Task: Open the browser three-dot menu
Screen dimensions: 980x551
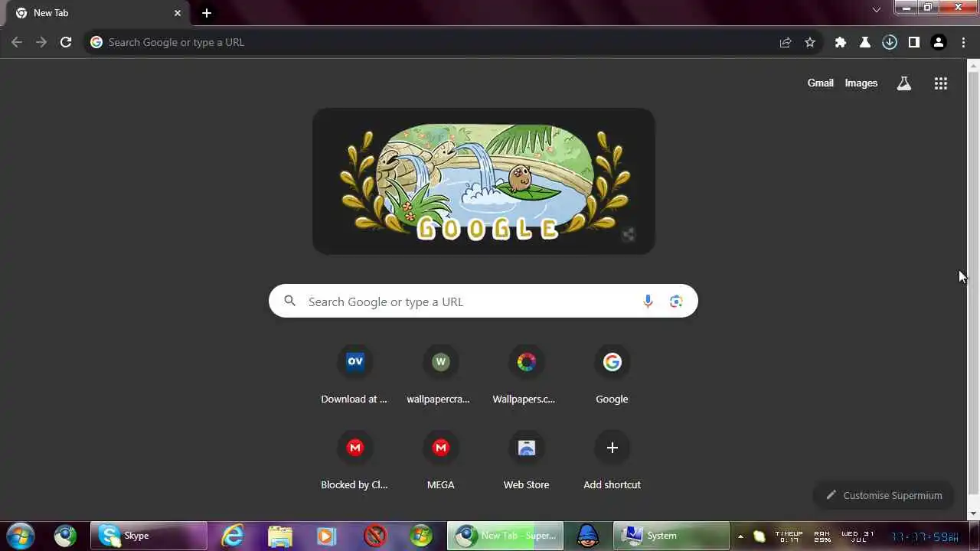Action: click(x=964, y=42)
